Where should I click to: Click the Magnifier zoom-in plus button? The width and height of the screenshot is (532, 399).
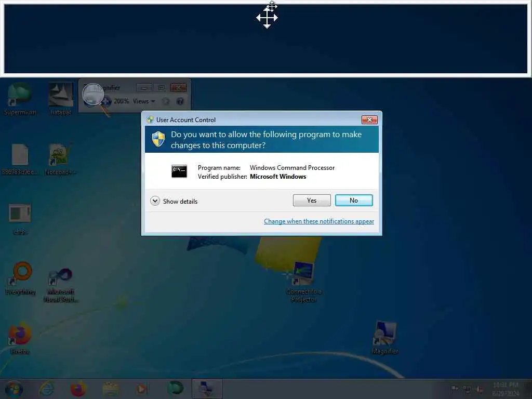107,101
